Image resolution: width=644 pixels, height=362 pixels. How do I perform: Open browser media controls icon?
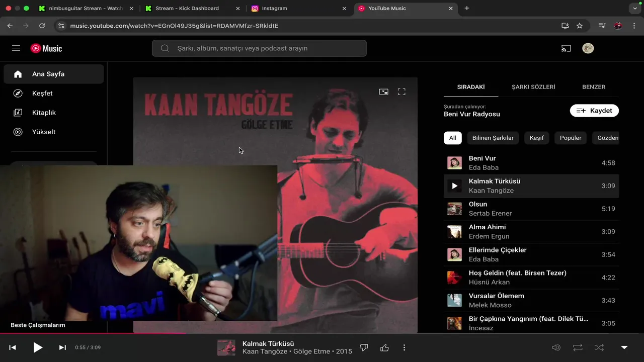(602, 26)
